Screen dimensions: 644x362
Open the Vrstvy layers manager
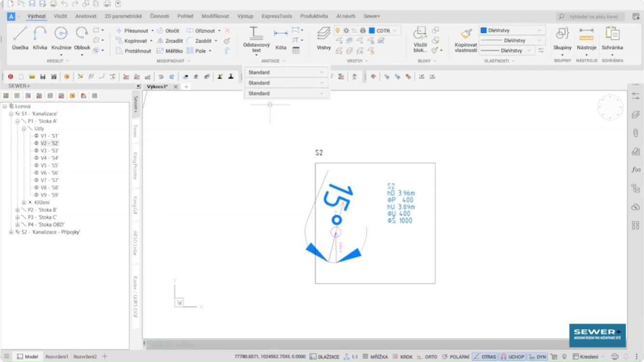click(324, 39)
